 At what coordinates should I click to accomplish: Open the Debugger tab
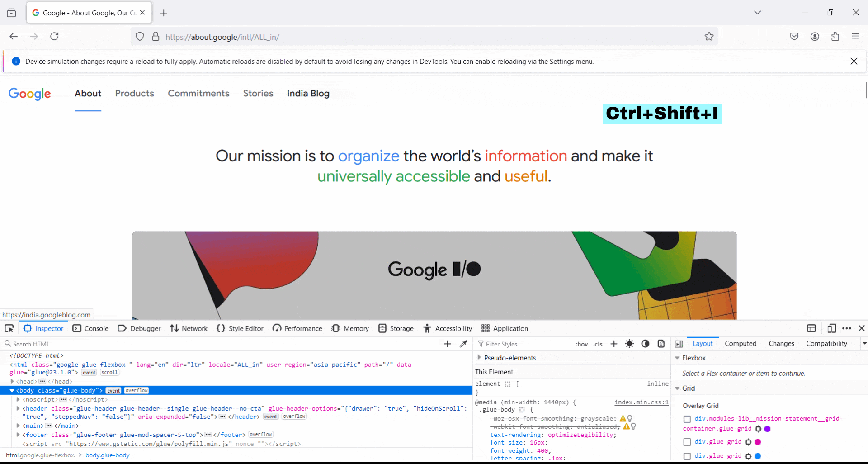(139, 328)
